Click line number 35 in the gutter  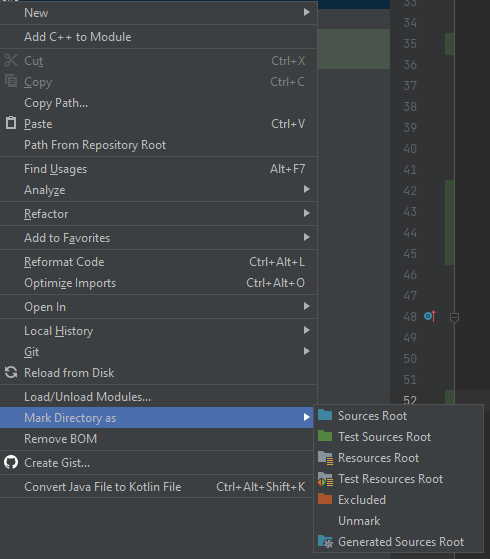(x=410, y=43)
